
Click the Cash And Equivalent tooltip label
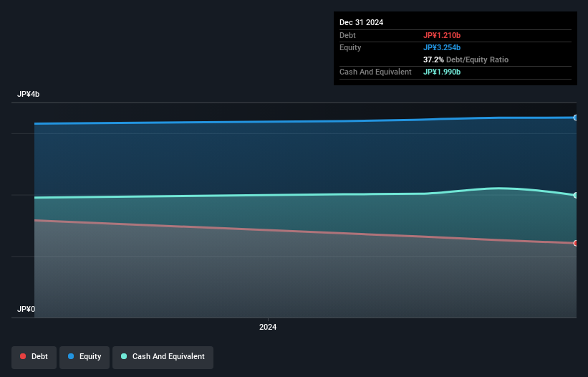click(x=375, y=72)
